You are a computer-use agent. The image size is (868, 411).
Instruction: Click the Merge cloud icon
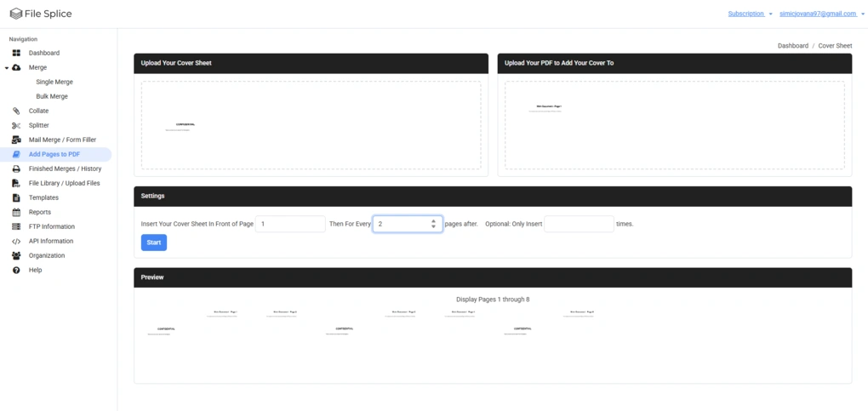tap(17, 67)
